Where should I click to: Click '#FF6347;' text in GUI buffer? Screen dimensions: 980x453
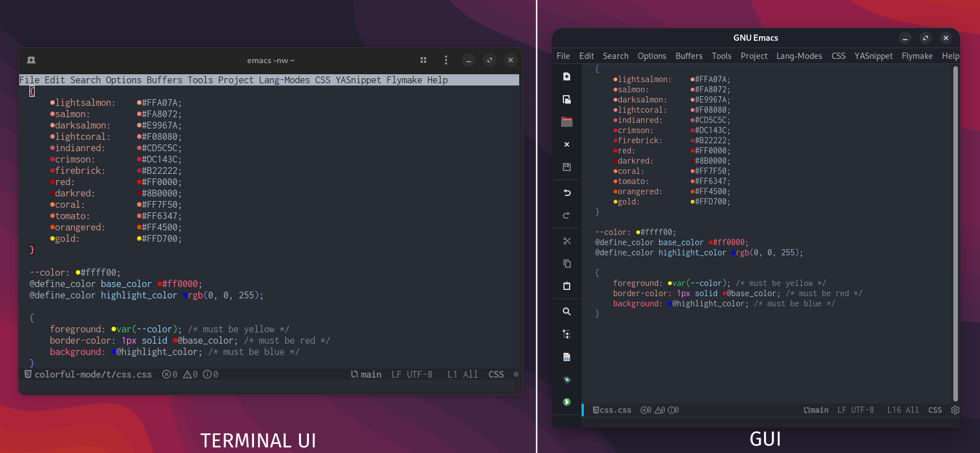[x=712, y=181]
